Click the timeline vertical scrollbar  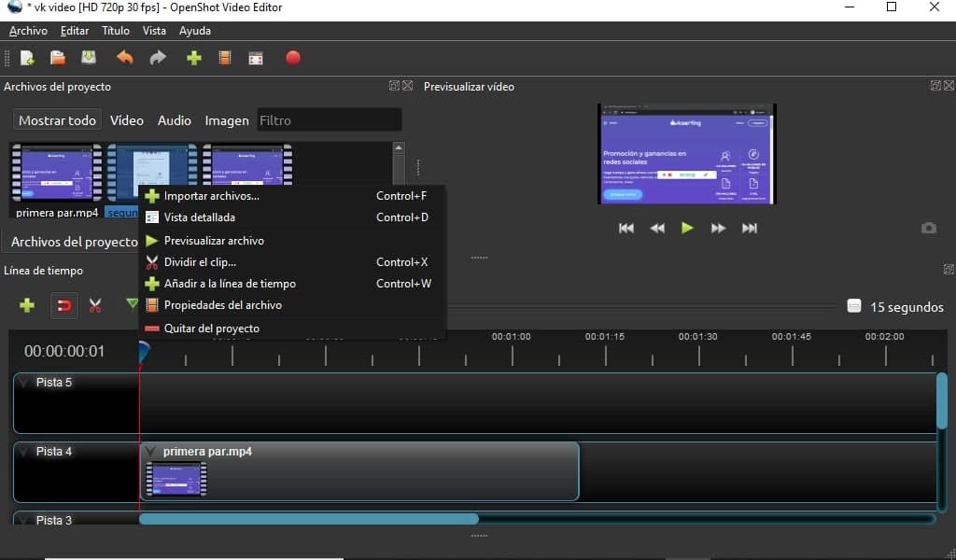point(942,400)
